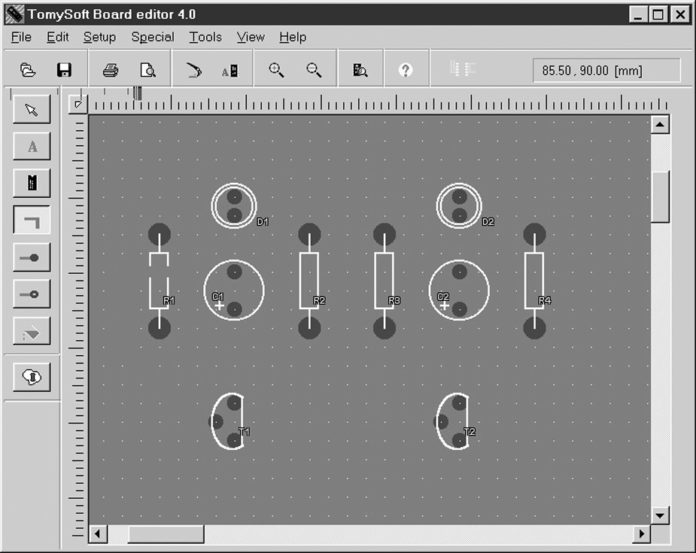Select the arrow pointer tool
696x553 pixels.
tap(32, 109)
